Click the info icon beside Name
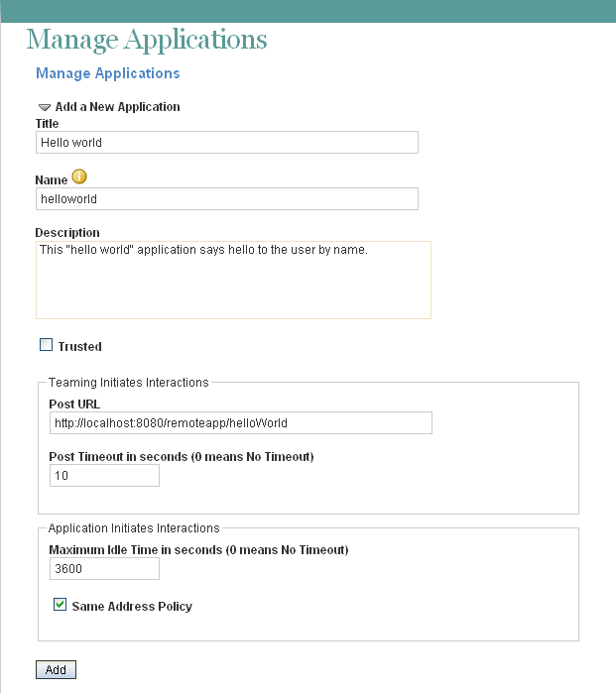616x693 pixels. pyautogui.click(x=79, y=178)
